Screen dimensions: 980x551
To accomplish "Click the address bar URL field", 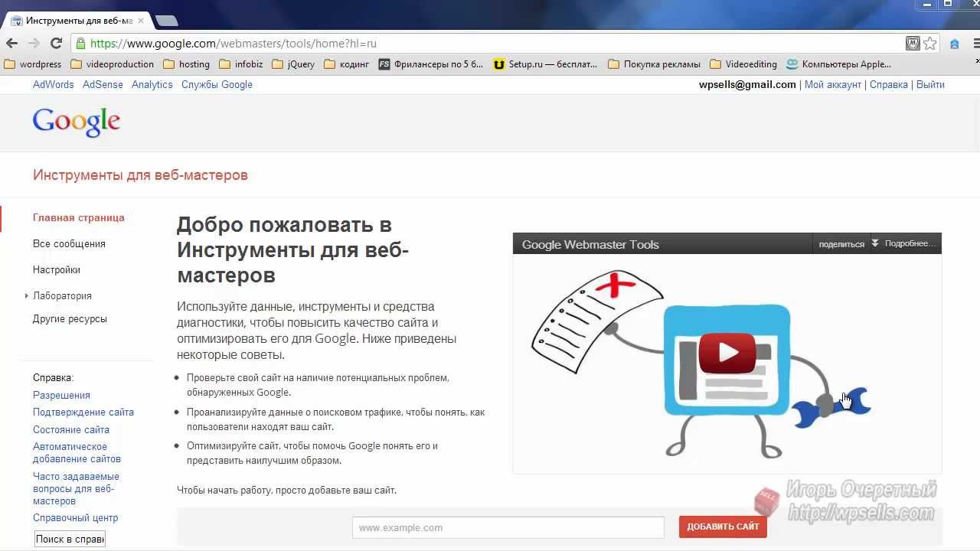I will pos(490,44).
